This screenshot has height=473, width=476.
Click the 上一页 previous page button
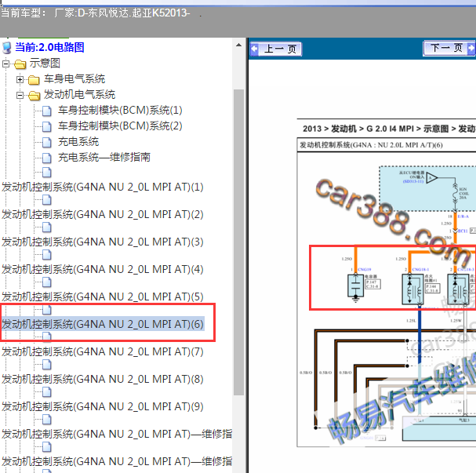pos(276,49)
